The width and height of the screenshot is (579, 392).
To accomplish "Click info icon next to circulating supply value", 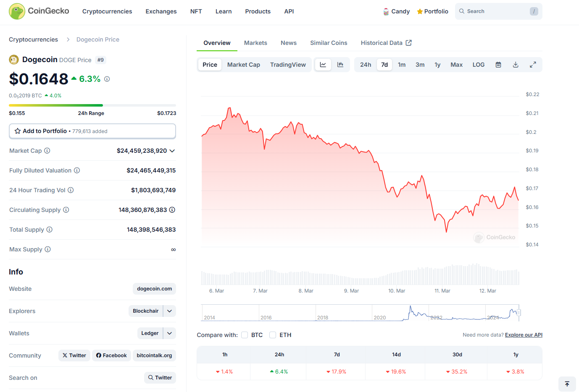I will pyautogui.click(x=172, y=210).
